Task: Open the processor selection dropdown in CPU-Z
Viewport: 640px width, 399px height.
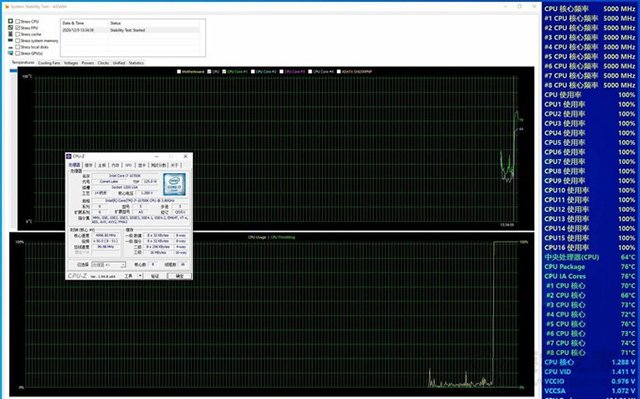Action: tap(109, 265)
